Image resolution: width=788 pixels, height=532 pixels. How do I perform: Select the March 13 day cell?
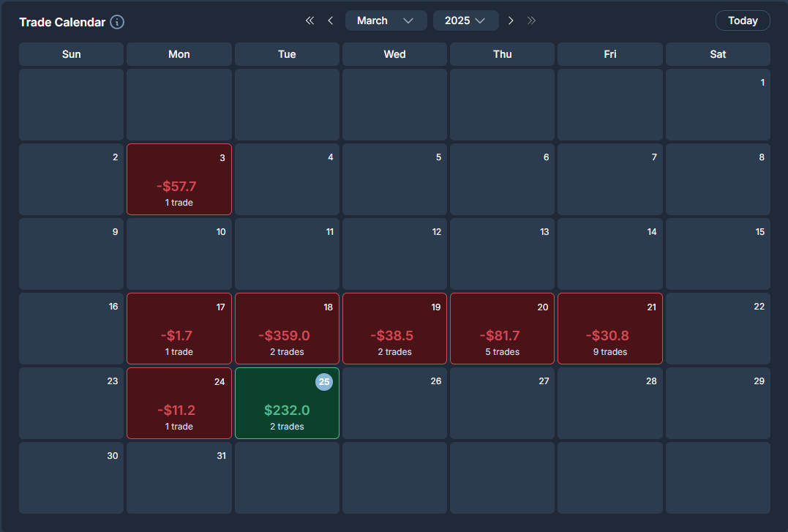pos(502,254)
